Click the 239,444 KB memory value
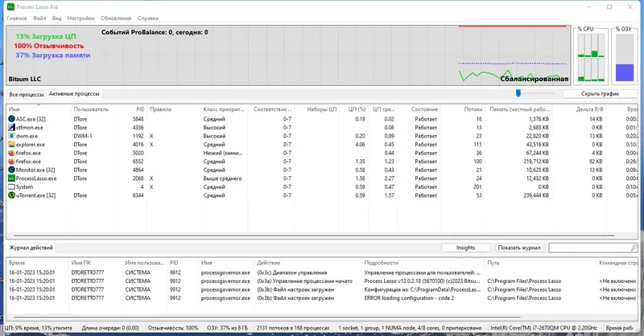The width and height of the screenshot is (644, 336). point(535,195)
